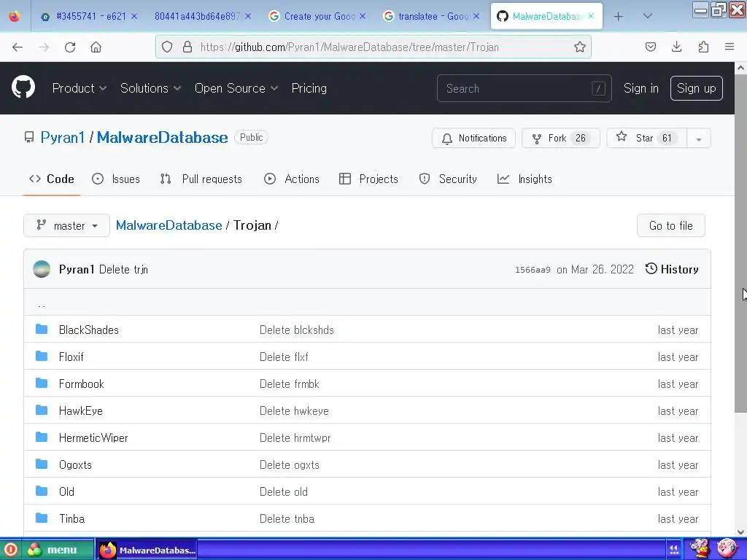
Task: Open the 'Delete blckshds' commit message
Action: coord(296,330)
